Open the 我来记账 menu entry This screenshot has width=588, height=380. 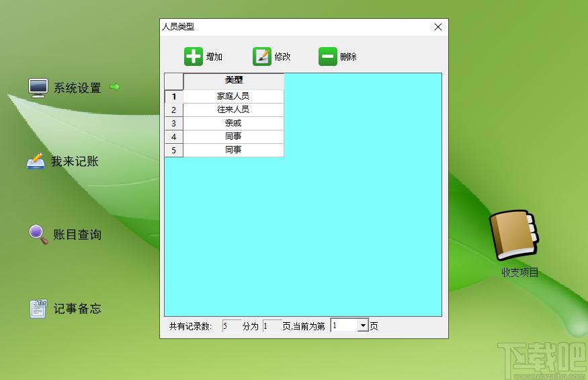(x=75, y=161)
